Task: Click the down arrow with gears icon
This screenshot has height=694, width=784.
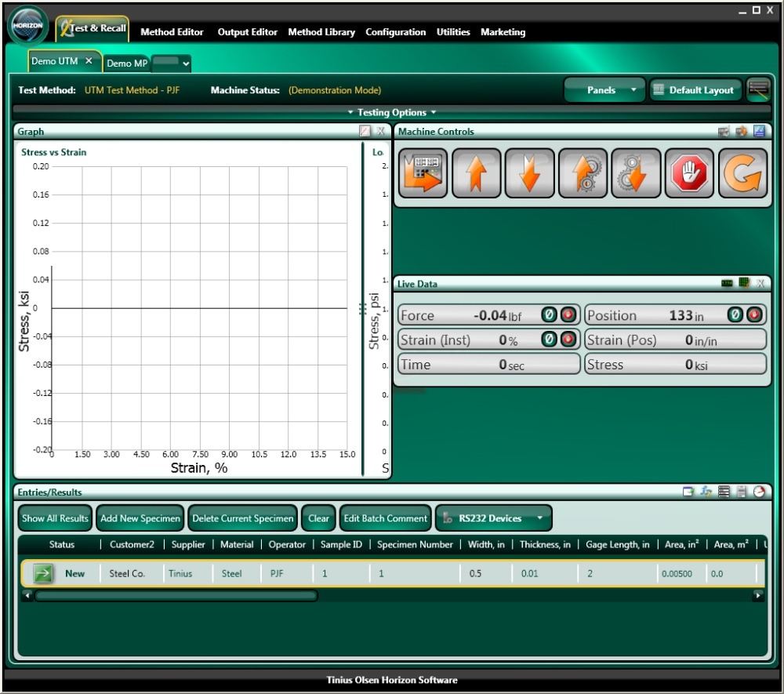Action: 636,173
